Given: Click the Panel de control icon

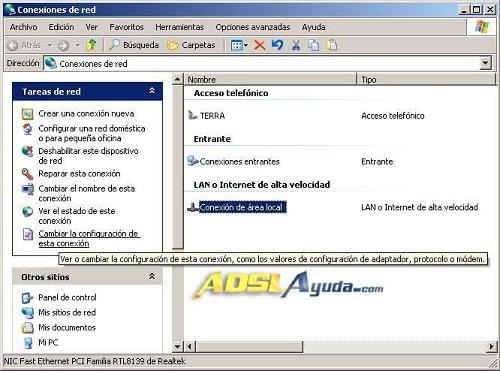Looking at the screenshot, I should (x=27, y=298).
